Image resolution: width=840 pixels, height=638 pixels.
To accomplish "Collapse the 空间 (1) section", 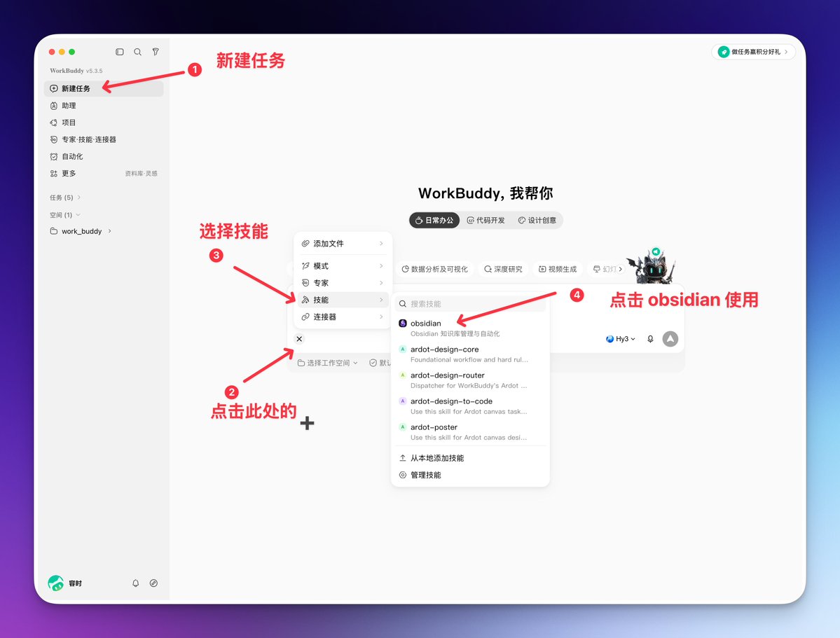I will coord(65,215).
